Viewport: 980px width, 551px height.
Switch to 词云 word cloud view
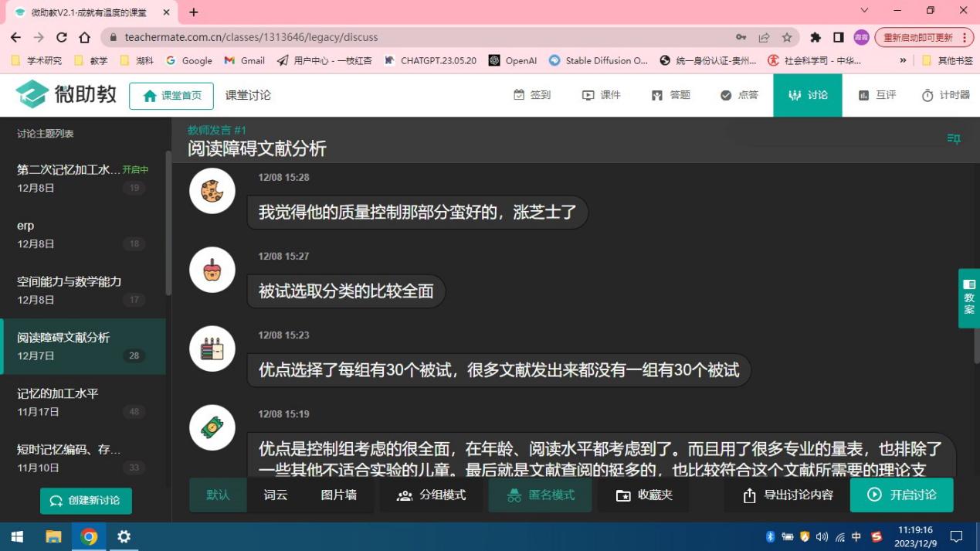tap(275, 495)
